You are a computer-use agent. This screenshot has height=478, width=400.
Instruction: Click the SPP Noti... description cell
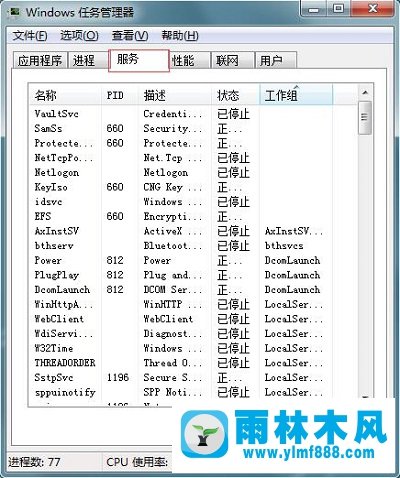173,392
